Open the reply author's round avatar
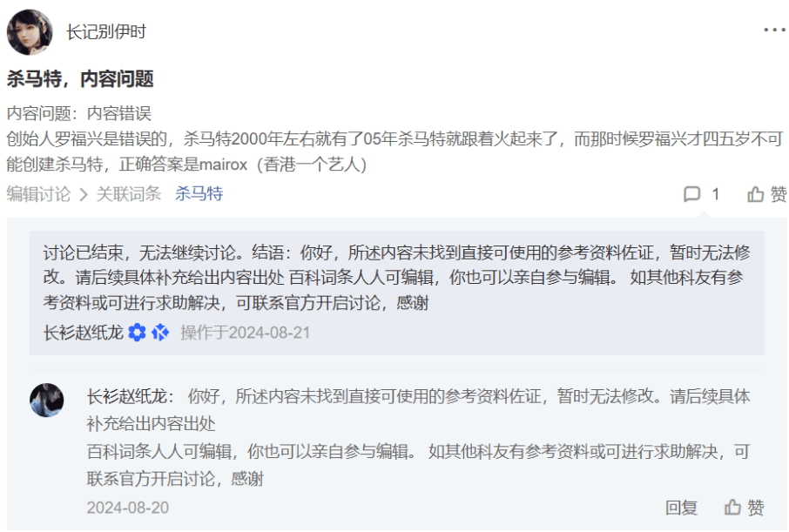Screen dimensions: 789x532 point(47,401)
